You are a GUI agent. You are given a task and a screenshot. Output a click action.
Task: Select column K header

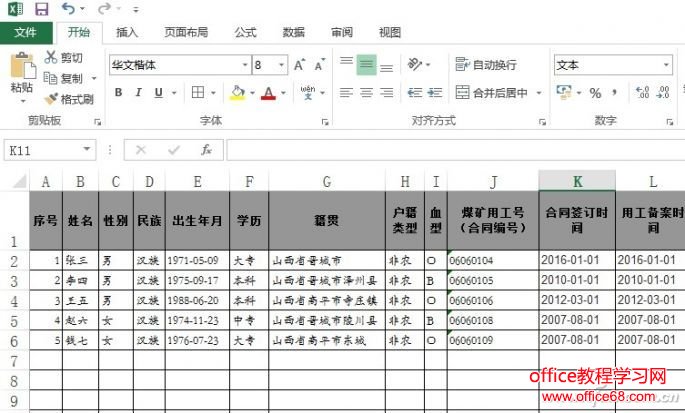pos(577,181)
